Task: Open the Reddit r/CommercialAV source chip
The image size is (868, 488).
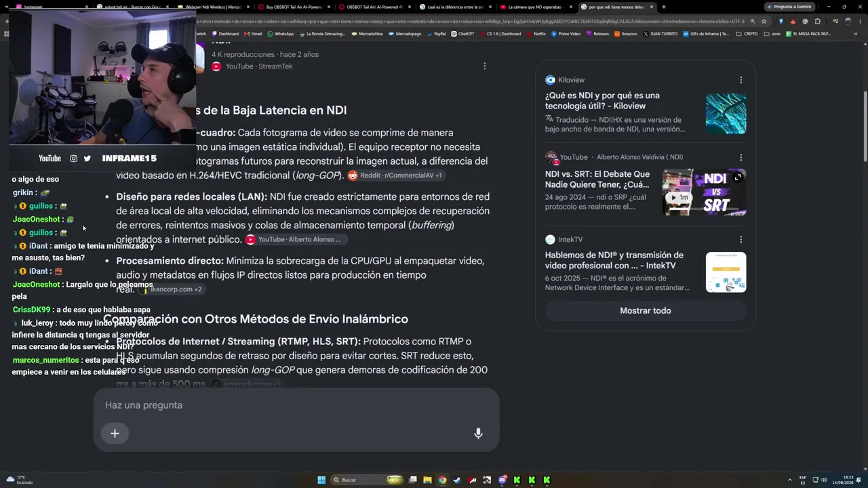Action: [395, 176]
